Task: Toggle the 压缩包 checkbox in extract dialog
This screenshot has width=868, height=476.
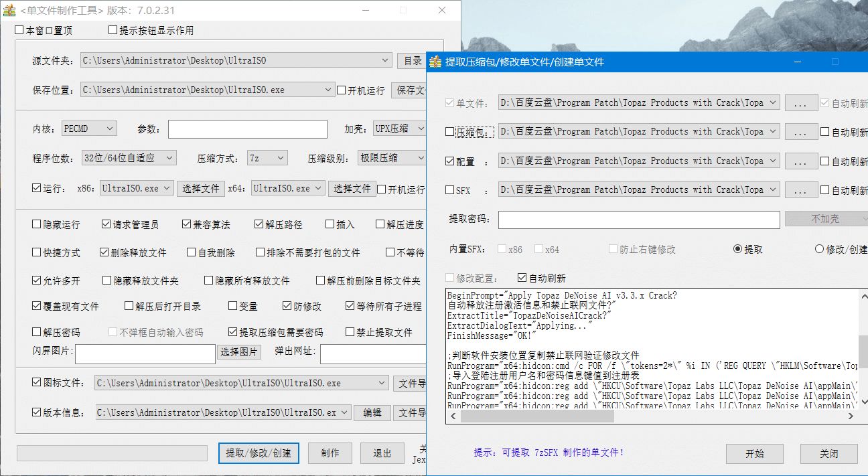Action: (x=450, y=133)
